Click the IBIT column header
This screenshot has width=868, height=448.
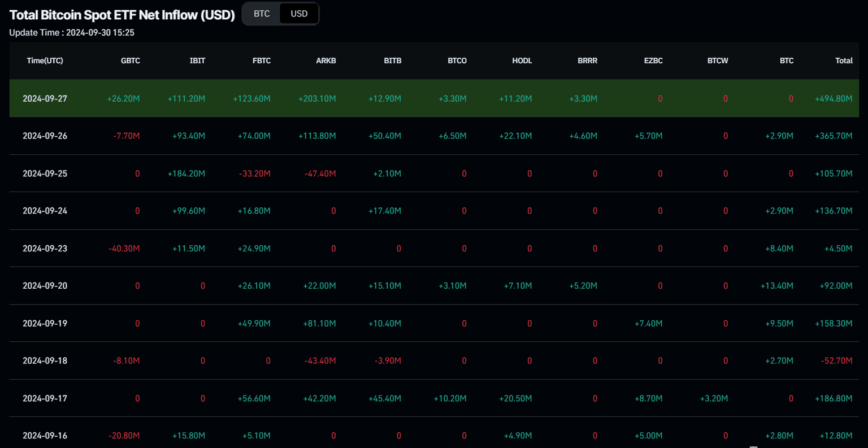tap(197, 60)
